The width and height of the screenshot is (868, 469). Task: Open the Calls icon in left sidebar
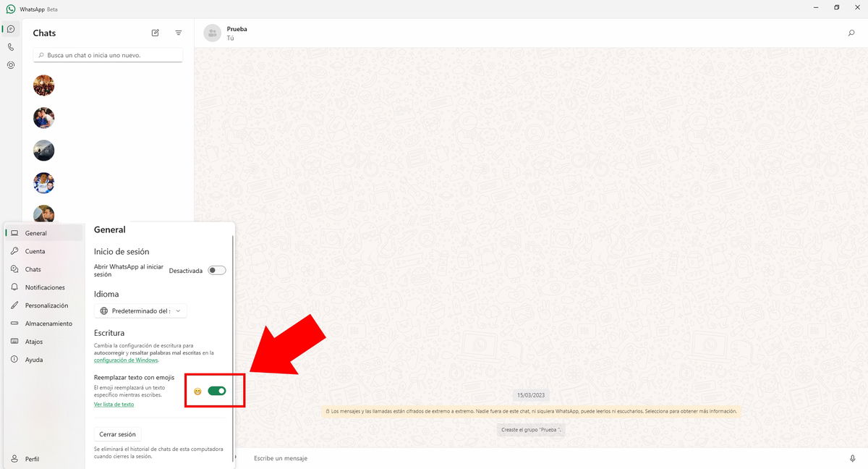pyautogui.click(x=10, y=46)
